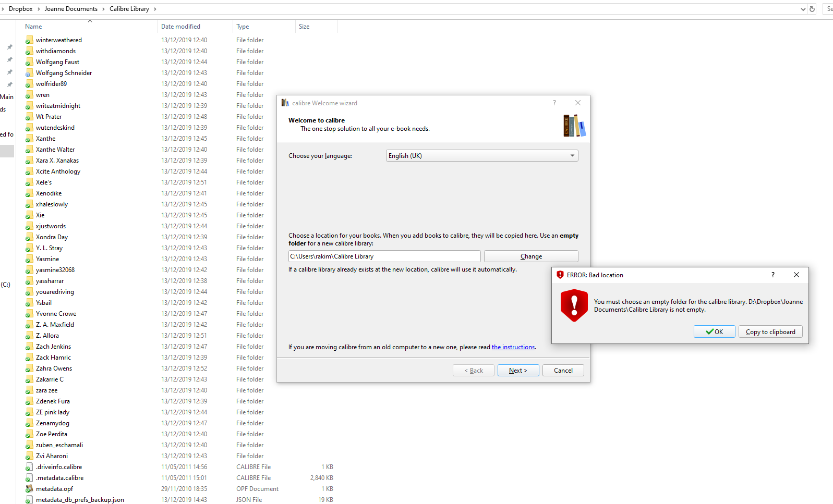This screenshot has width=833, height=504.
Task: Click OK in the Bad location error dialog
Action: (715, 331)
